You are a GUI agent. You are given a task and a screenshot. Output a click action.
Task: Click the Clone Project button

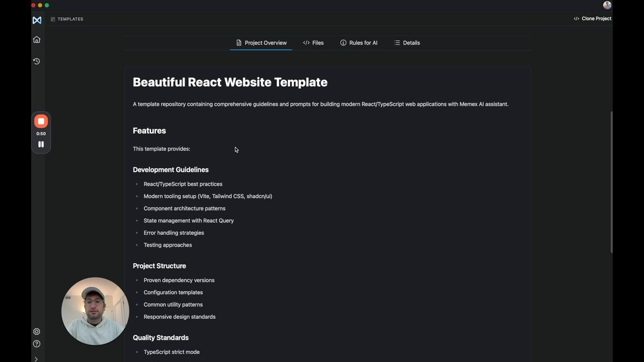592,19
